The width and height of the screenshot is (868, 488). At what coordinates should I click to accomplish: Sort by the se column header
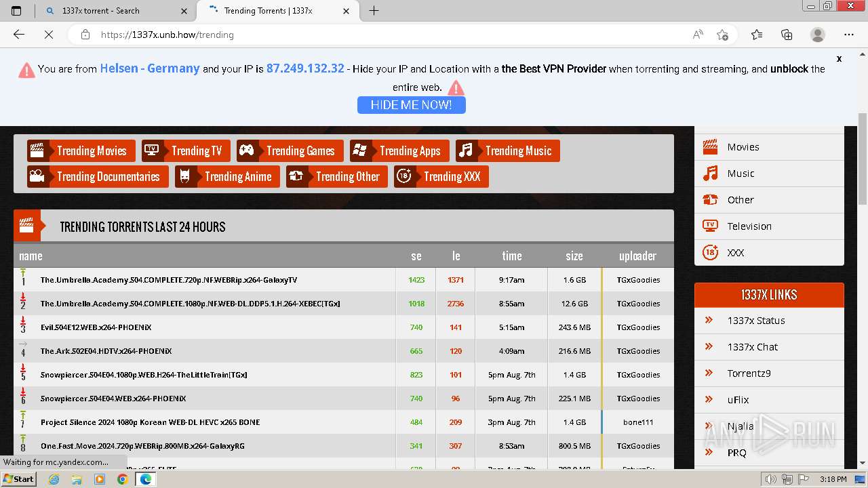[x=416, y=256]
